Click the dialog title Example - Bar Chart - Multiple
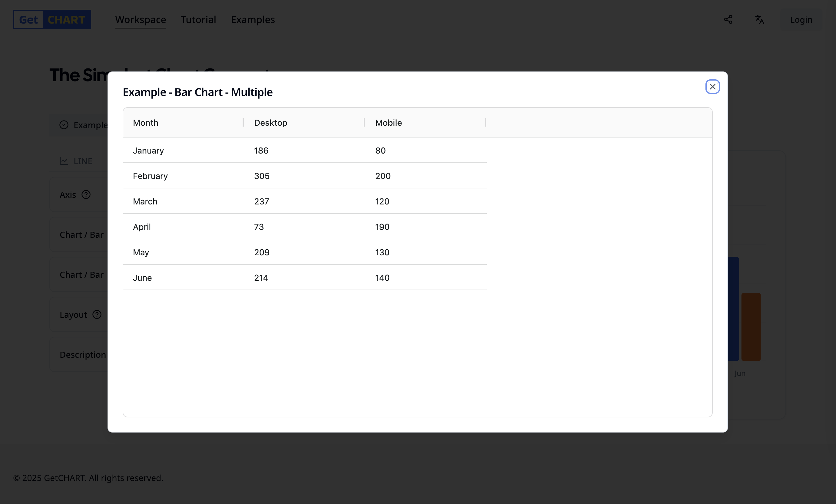836x504 pixels. pos(197,92)
